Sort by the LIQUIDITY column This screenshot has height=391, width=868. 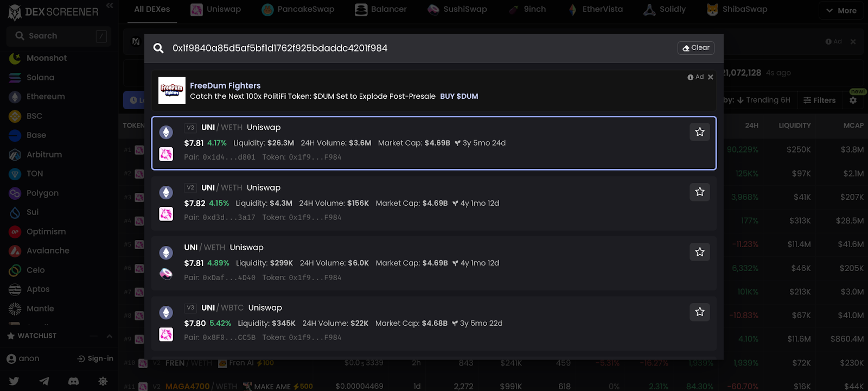(795, 125)
